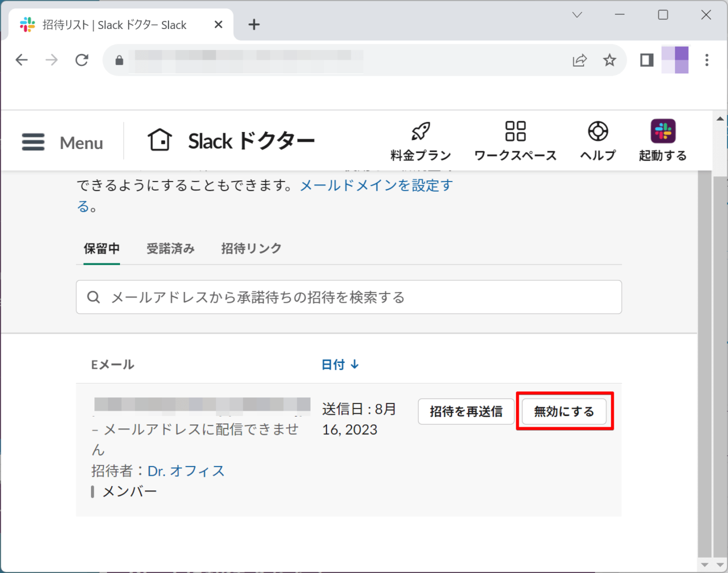Launch Slack via 起動する icon

point(663,131)
